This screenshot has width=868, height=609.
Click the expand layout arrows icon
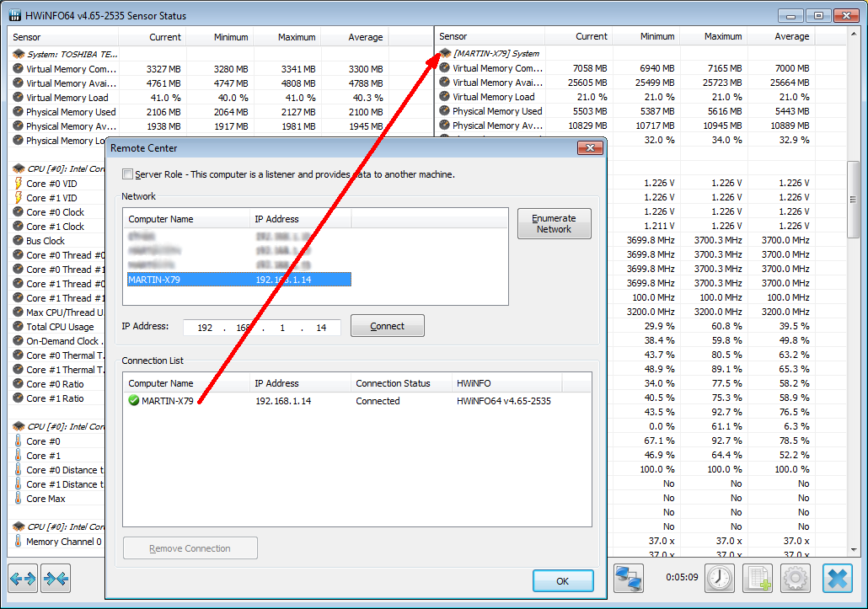[x=23, y=579]
